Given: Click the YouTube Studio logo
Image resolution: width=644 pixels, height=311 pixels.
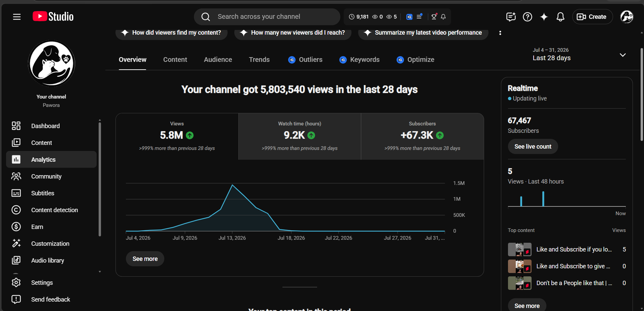Looking at the screenshot, I should pos(53,16).
